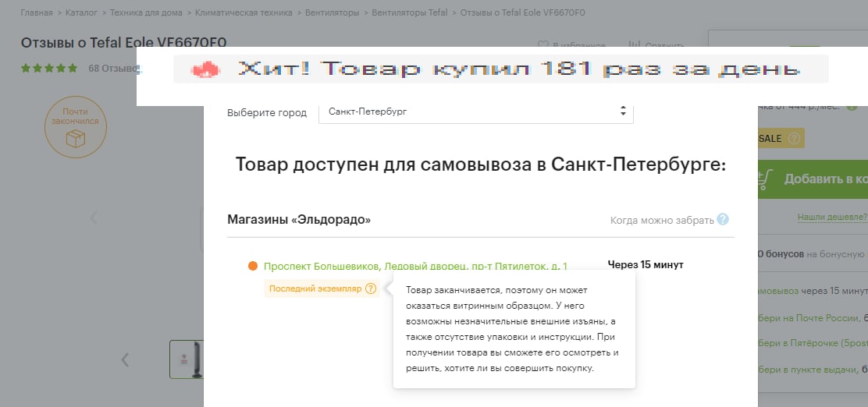Click the 68 Отзывов reviews link

click(x=112, y=69)
